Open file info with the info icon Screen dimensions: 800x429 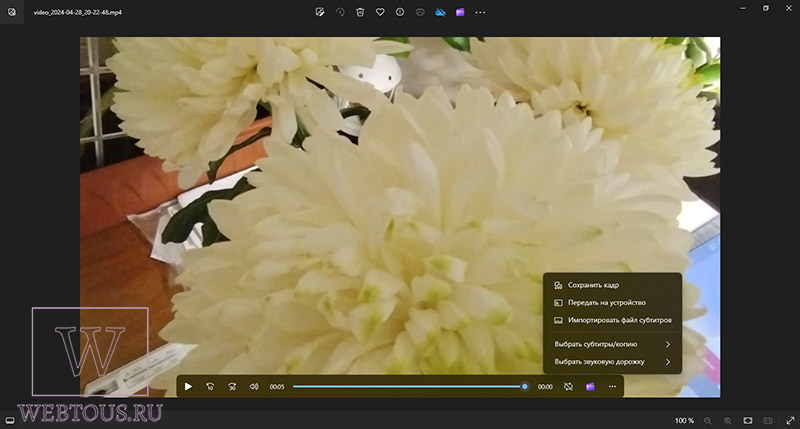(x=400, y=12)
